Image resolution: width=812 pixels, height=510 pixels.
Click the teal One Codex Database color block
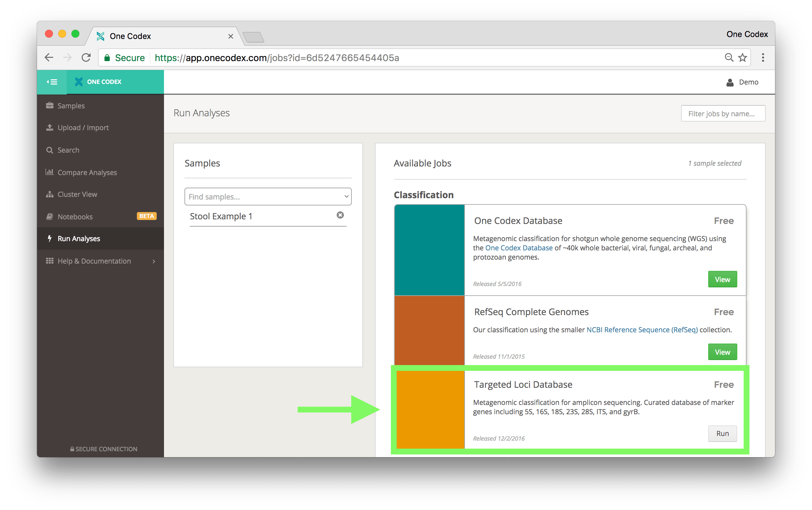pyautogui.click(x=429, y=250)
